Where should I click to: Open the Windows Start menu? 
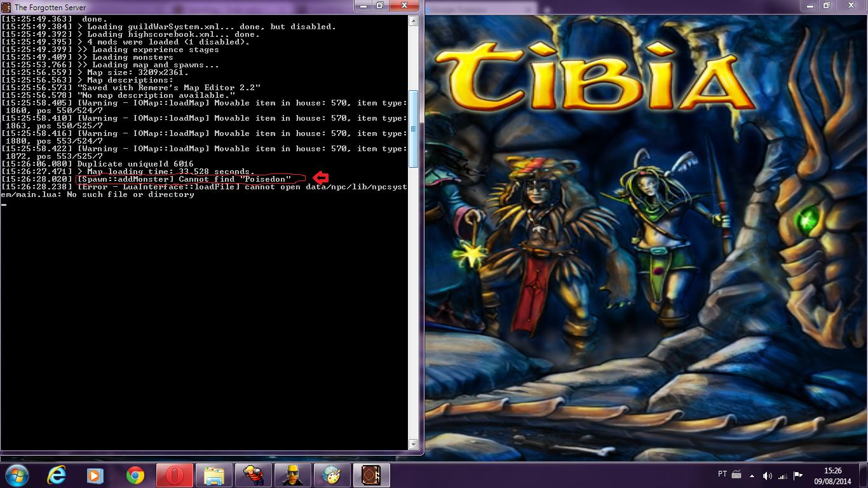[17, 475]
